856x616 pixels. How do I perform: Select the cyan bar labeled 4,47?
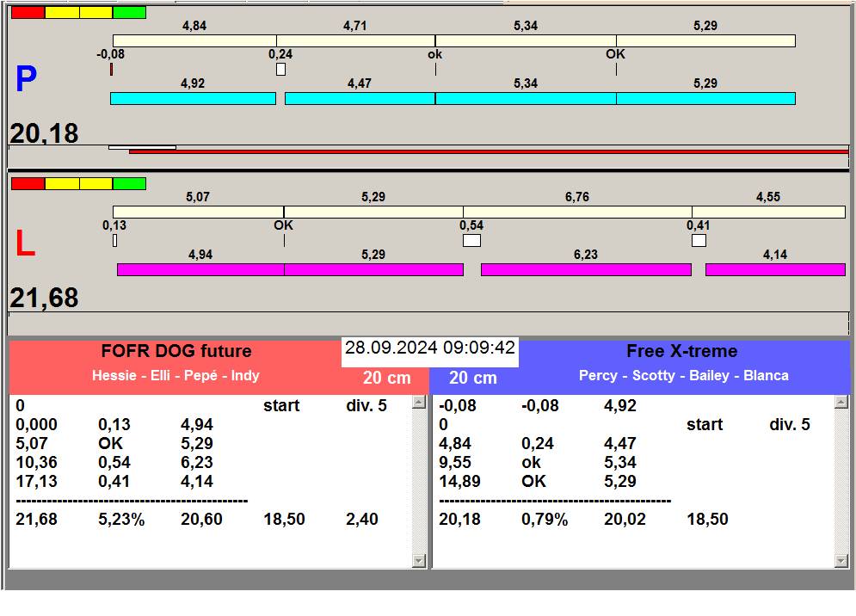(360, 98)
